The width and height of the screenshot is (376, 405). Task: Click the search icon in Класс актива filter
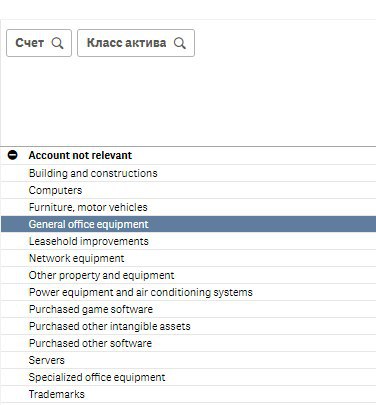coord(180,43)
